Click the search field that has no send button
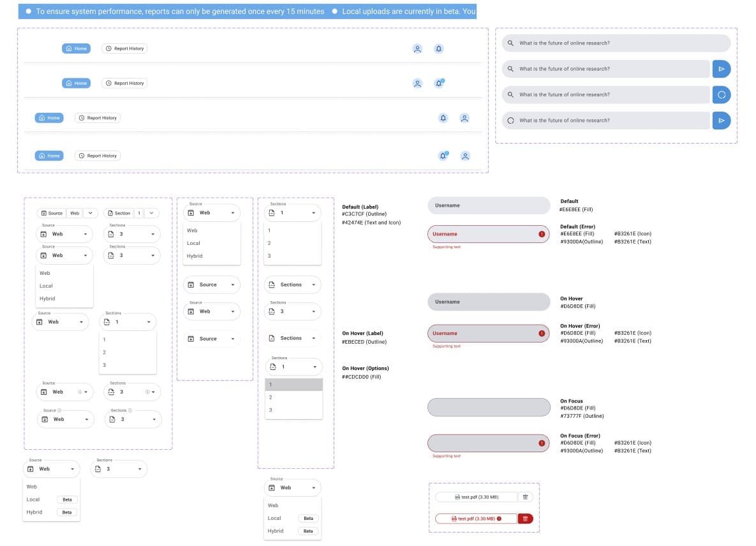Image resolution: width=756 pixels, height=546 pixels. click(616, 43)
